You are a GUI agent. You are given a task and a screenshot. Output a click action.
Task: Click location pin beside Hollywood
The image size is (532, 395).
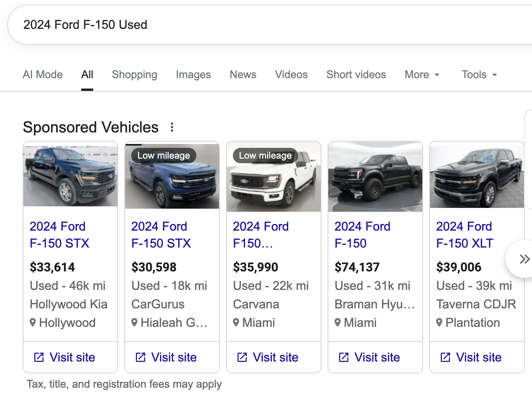(33, 323)
